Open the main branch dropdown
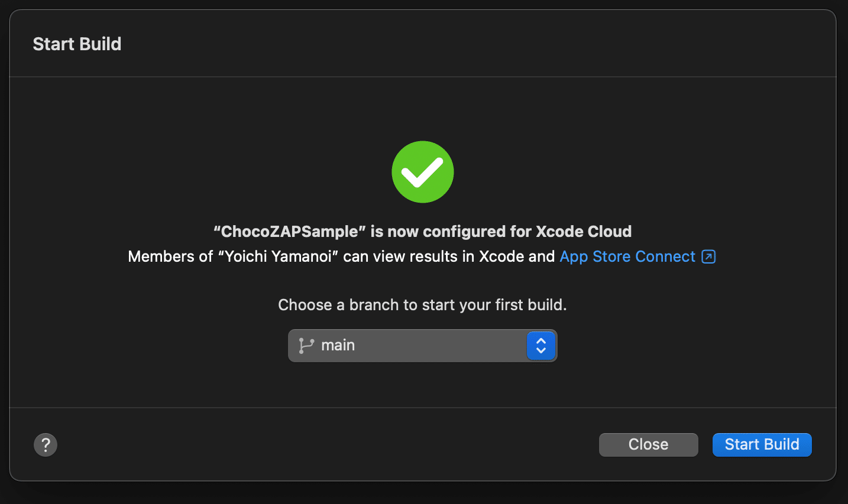Image resolution: width=848 pixels, height=504 pixels. pos(422,346)
